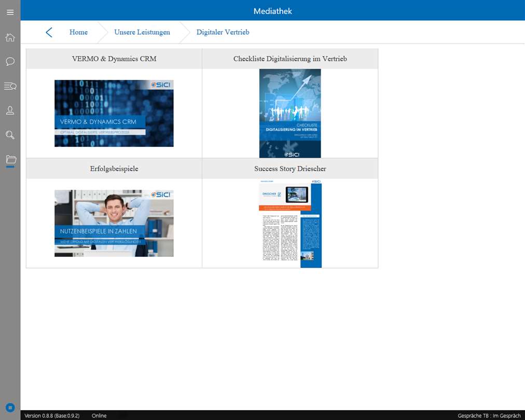Click the magnifying glass search icon
The height and width of the screenshot is (420, 525).
click(10, 135)
